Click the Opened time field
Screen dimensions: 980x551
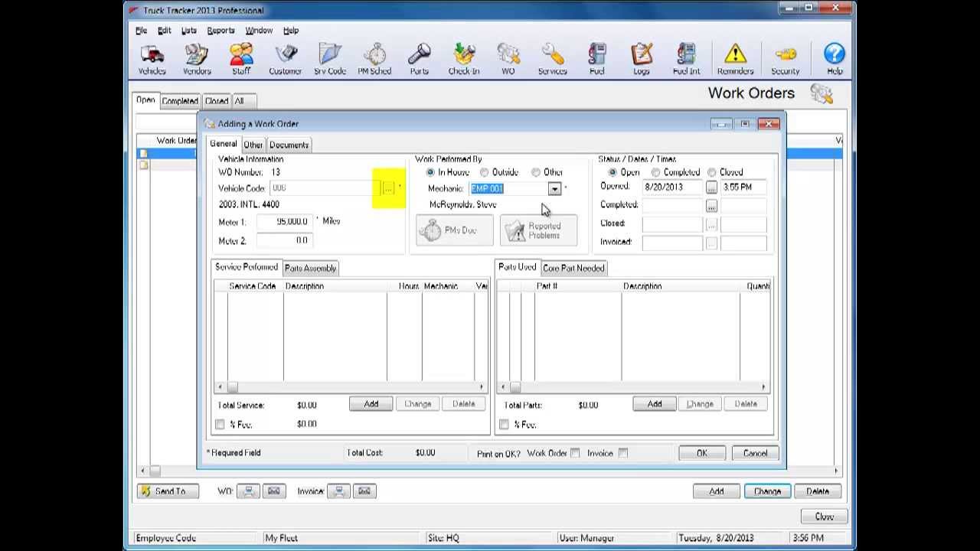point(743,187)
